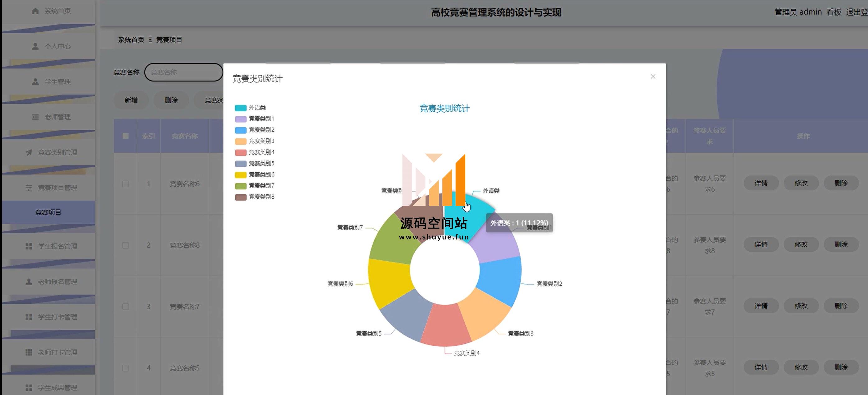This screenshot has height=395, width=868.
Task: Click the grid icon beside 学生报名管理
Action: point(29,246)
